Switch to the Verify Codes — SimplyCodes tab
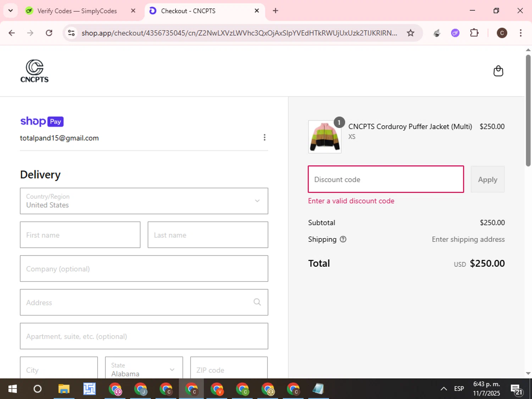The height and width of the screenshot is (399, 532). [77, 11]
